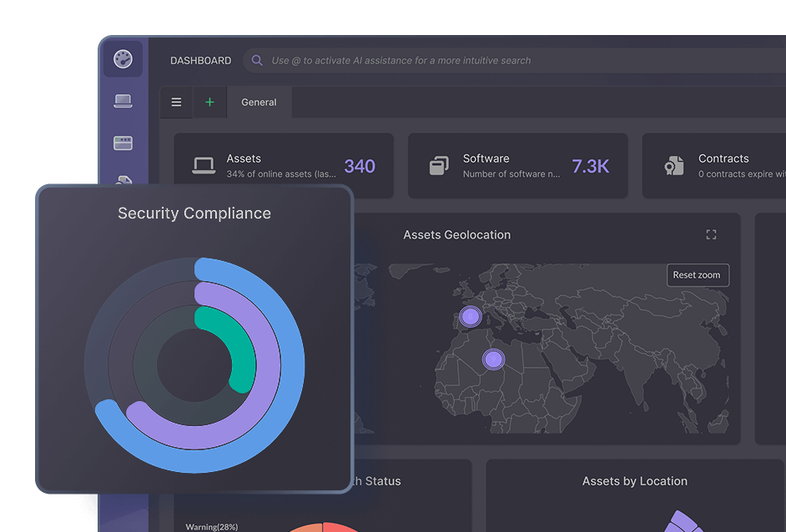Open the Software 7.3K count value

(590, 166)
